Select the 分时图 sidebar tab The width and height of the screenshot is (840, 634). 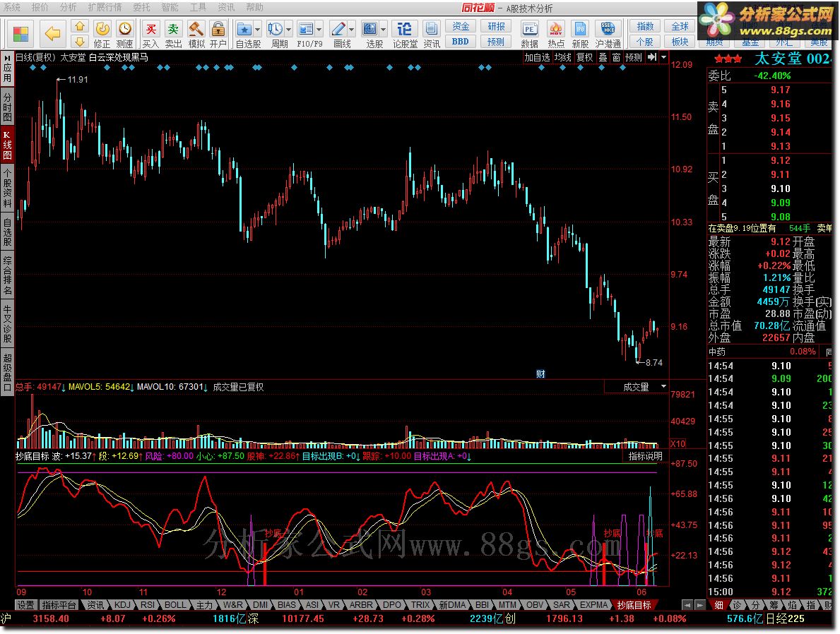point(8,107)
